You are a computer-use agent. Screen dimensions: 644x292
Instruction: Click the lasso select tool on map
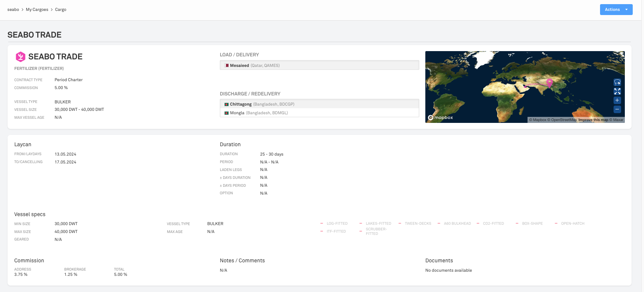pyautogui.click(x=617, y=82)
